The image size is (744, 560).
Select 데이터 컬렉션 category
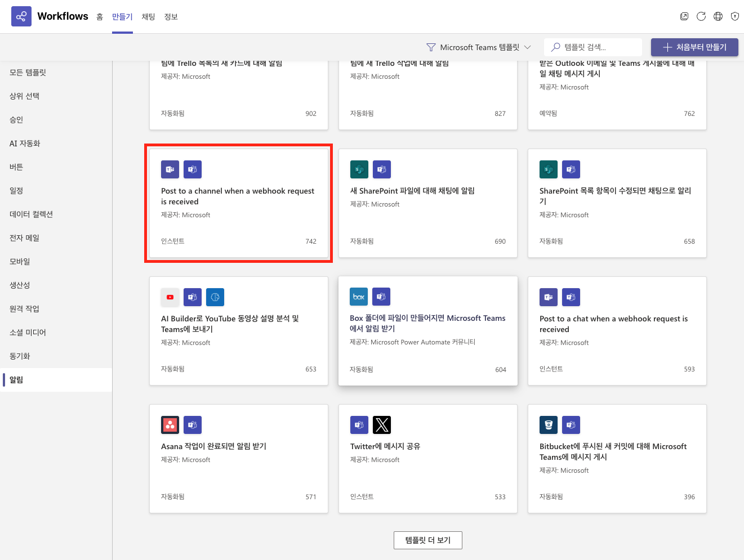pyautogui.click(x=56, y=214)
